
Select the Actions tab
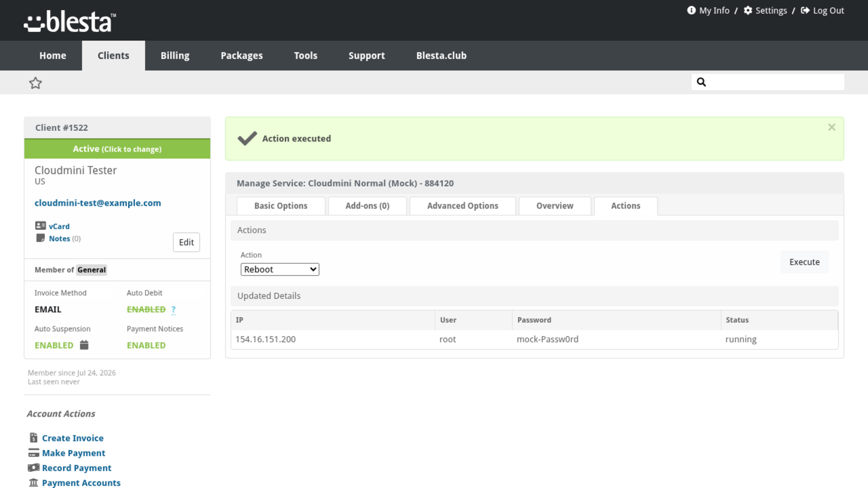[626, 206]
